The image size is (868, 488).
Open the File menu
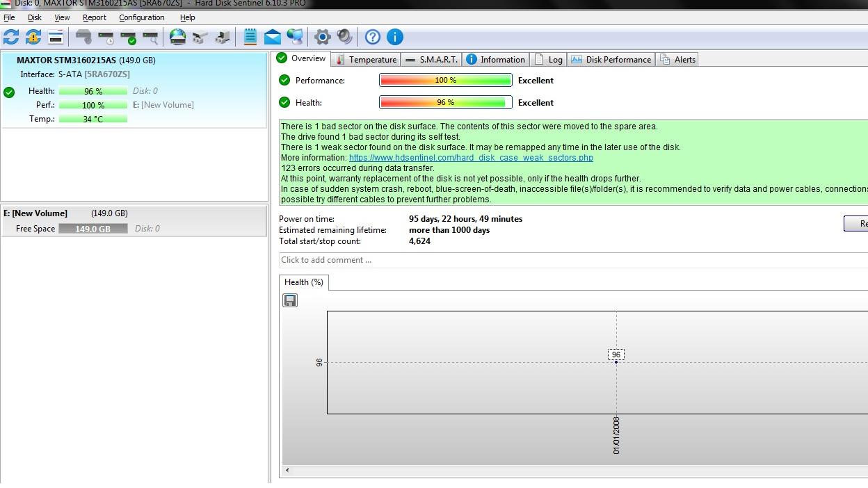pyautogui.click(x=9, y=17)
